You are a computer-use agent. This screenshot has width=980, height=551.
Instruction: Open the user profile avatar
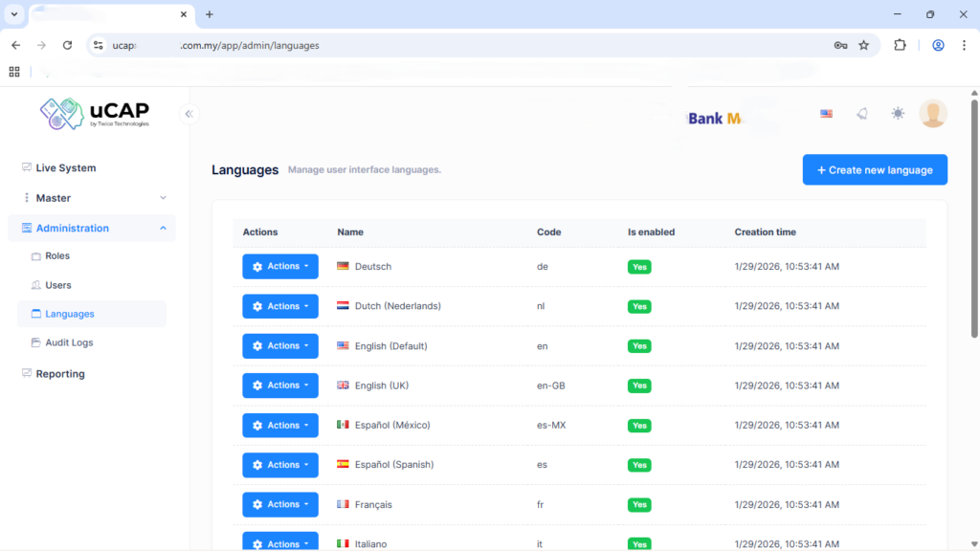932,114
